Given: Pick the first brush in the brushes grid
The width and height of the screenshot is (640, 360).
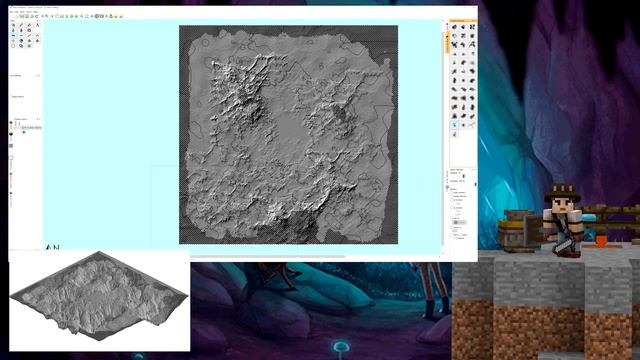Looking at the screenshot, I should coord(455,27).
